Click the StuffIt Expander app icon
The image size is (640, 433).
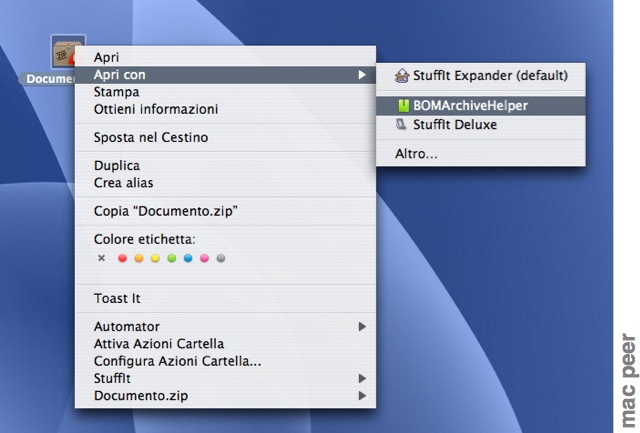[x=402, y=76]
